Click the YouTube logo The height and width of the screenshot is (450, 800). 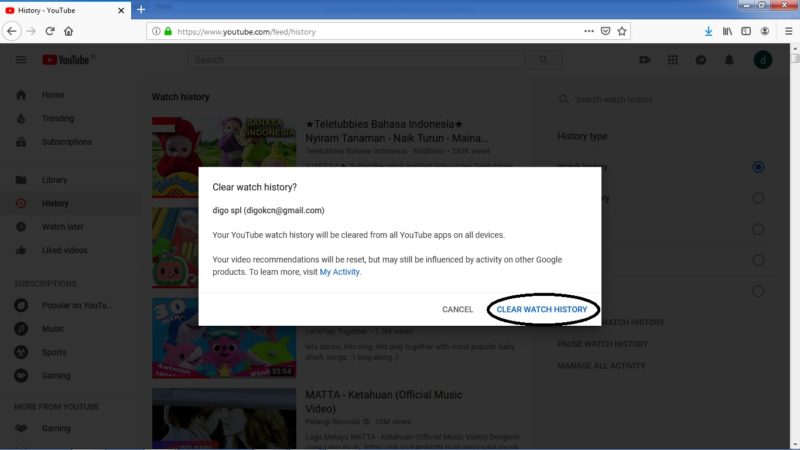pyautogui.click(x=68, y=60)
